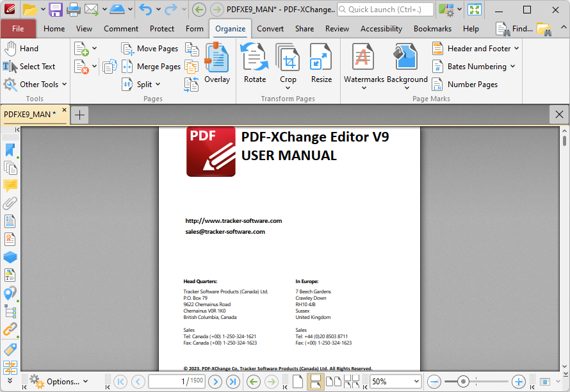Open the Background dropdown
The width and height of the screenshot is (570, 392).
pyautogui.click(x=407, y=88)
